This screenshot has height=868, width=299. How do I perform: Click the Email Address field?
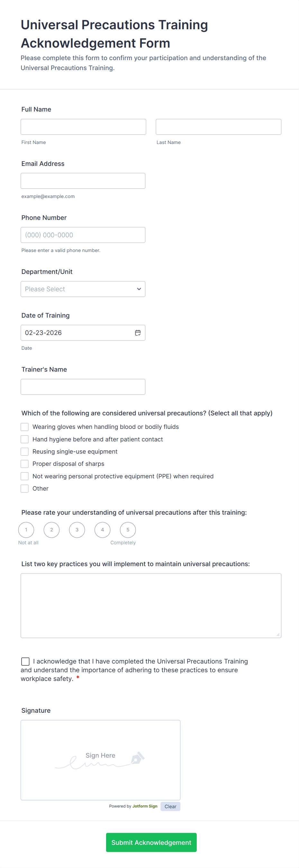pyautogui.click(x=83, y=181)
